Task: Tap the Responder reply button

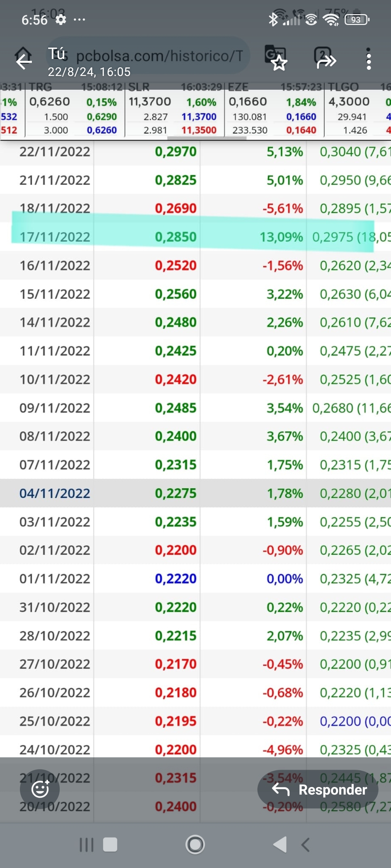Action: pyautogui.click(x=318, y=789)
